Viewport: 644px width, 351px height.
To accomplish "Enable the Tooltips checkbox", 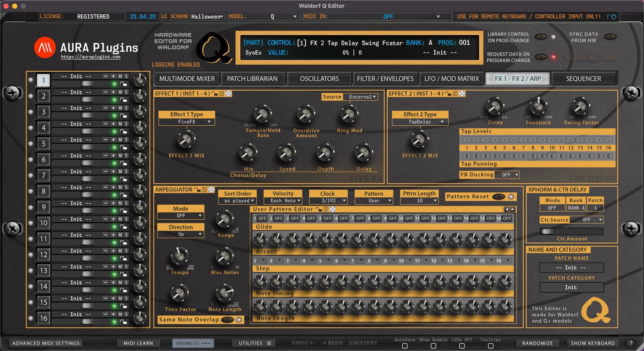I will [491, 346].
